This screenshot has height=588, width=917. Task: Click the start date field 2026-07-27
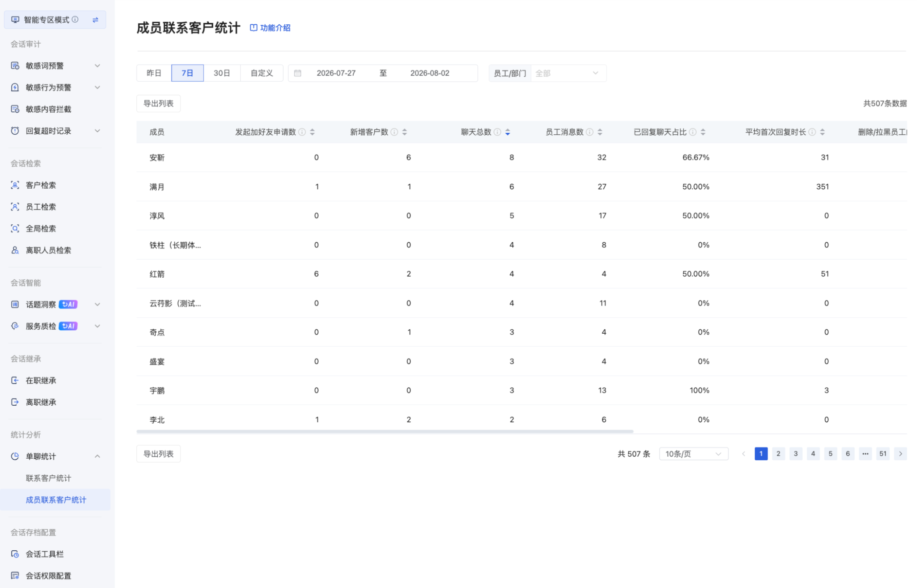coord(336,73)
